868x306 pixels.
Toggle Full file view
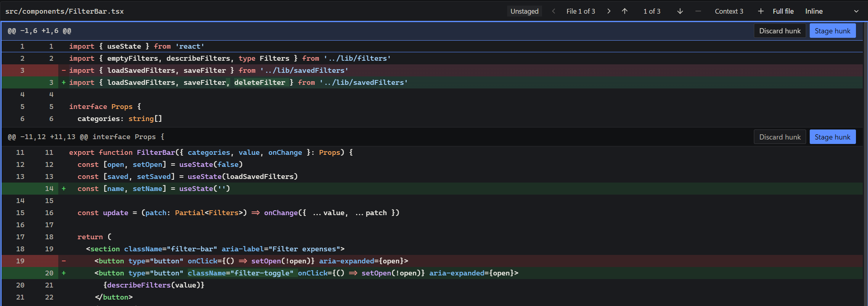pos(783,11)
